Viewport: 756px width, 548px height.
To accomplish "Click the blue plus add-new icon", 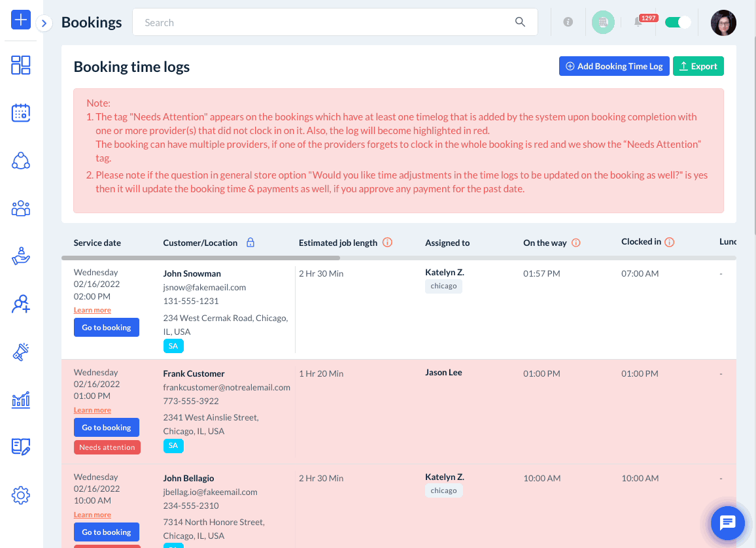I will click(x=21, y=20).
